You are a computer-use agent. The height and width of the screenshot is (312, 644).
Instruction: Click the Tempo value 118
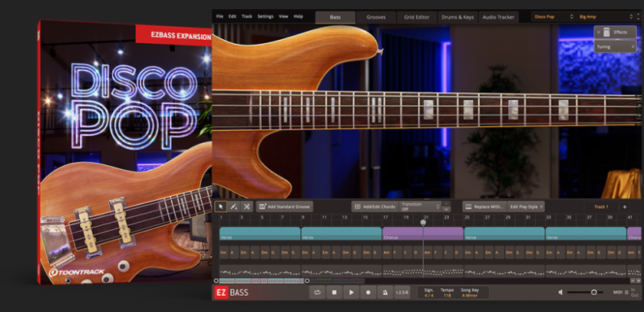(447, 296)
